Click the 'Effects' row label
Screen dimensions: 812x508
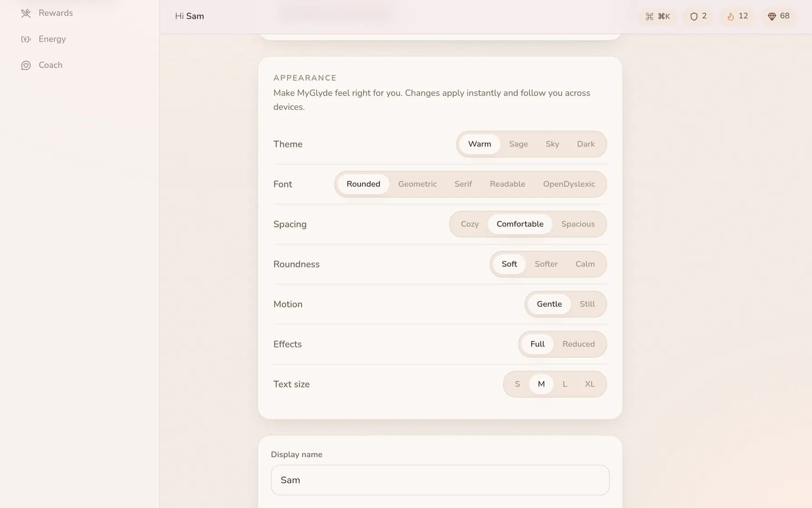click(x=287, y=344)
